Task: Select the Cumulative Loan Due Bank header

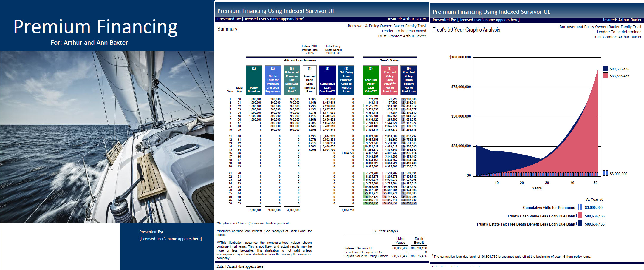Action: pos(327,81)
